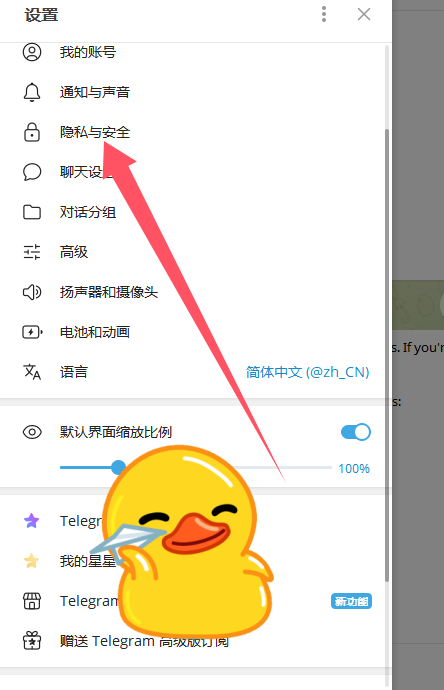Click the 新功能 badge on Telegram business
The width and height of the screenshot is (444, 690).
coord(351,601)
